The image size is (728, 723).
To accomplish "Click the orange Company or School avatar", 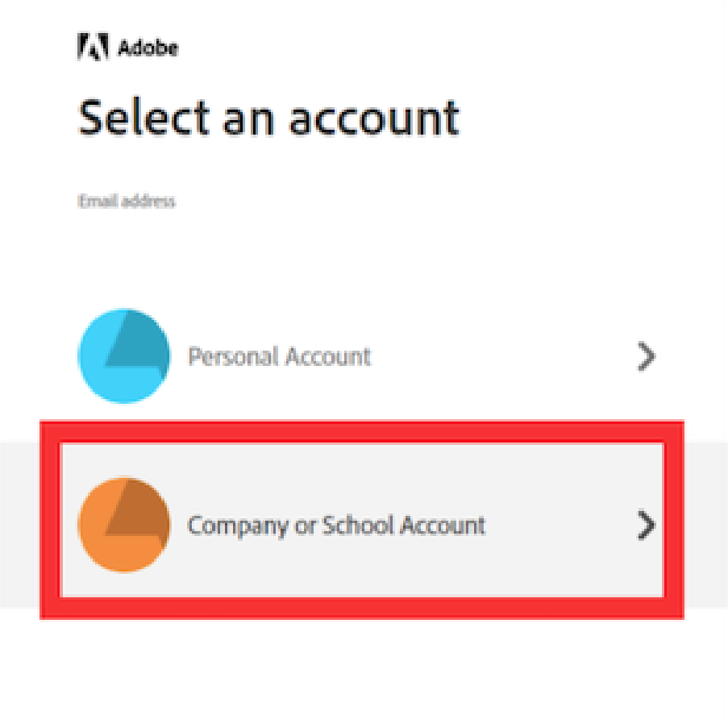I will coord(123,526).
